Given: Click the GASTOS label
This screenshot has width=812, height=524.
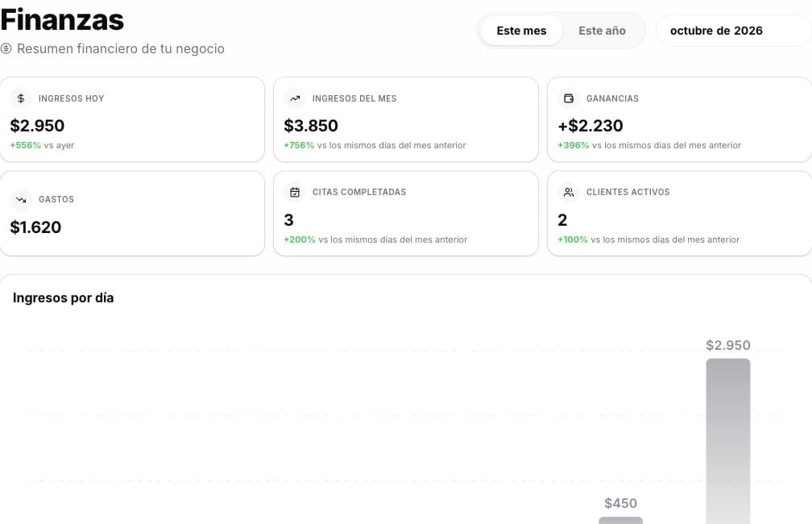Looking at the screenshot, I should point(56,200).
